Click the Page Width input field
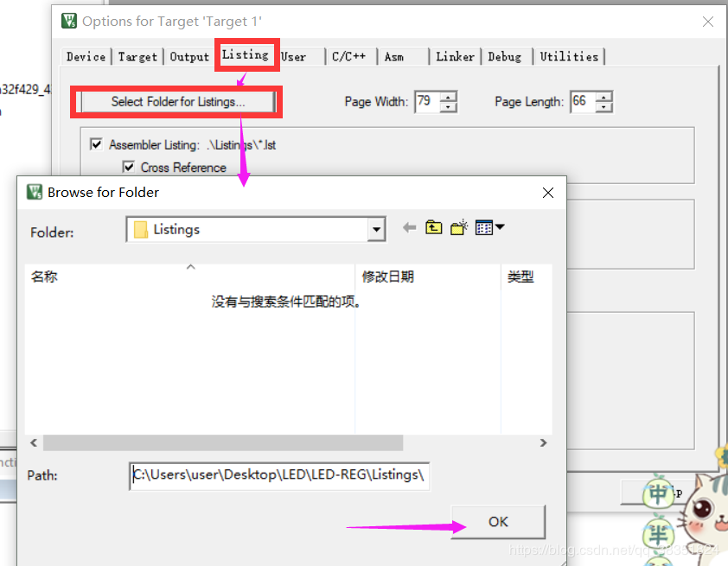728x566 pixels. coord(427,102)
